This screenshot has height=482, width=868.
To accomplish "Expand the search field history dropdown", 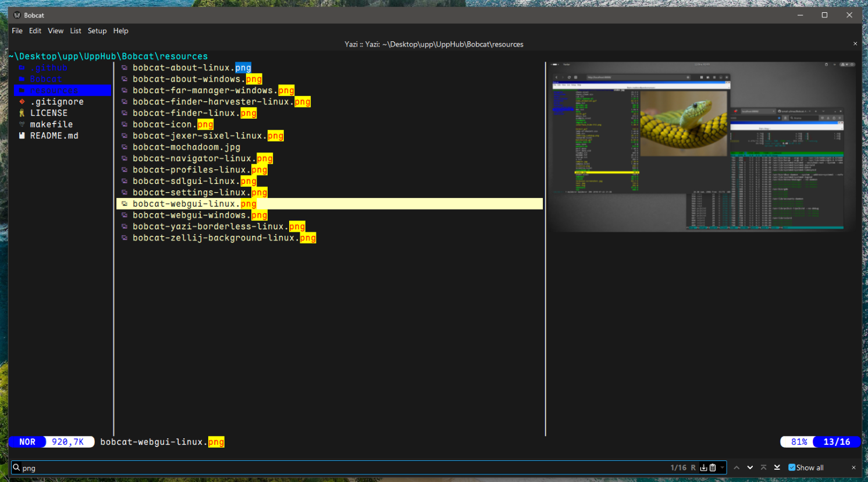I will pos(722,467).
